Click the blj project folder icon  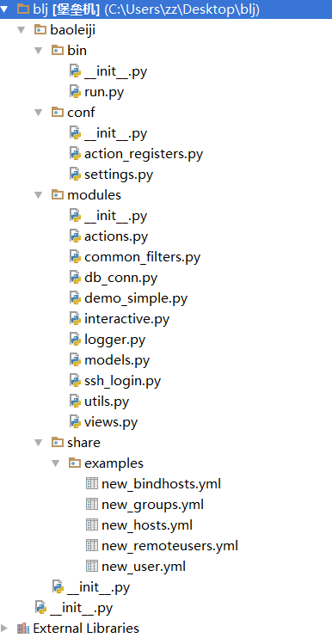click(x=23, y=9)
